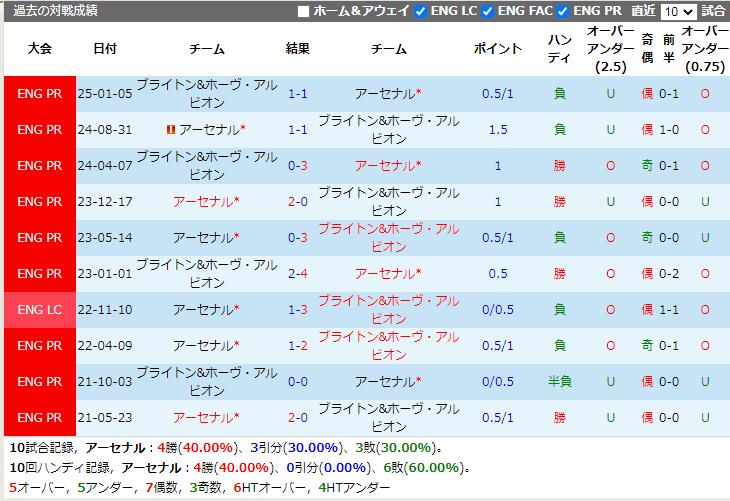Click the 2-0 result from 21-05-23

pyautogui.click(x=297, y=417)
